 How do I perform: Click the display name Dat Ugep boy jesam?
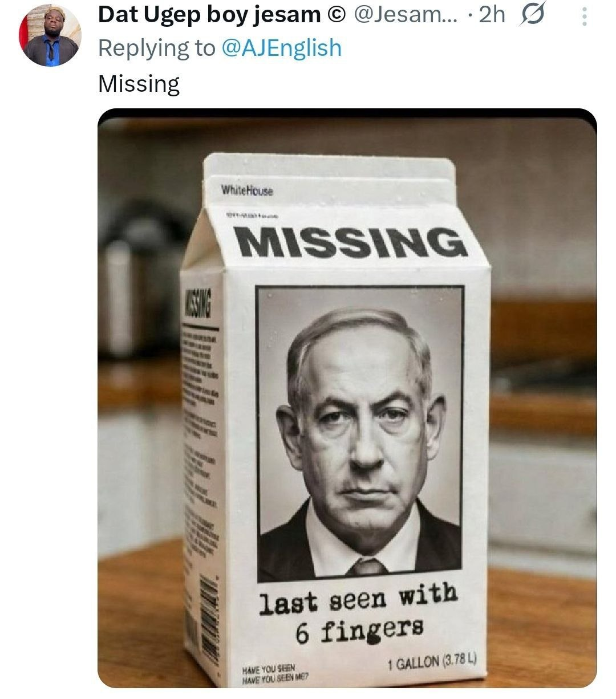209,15
